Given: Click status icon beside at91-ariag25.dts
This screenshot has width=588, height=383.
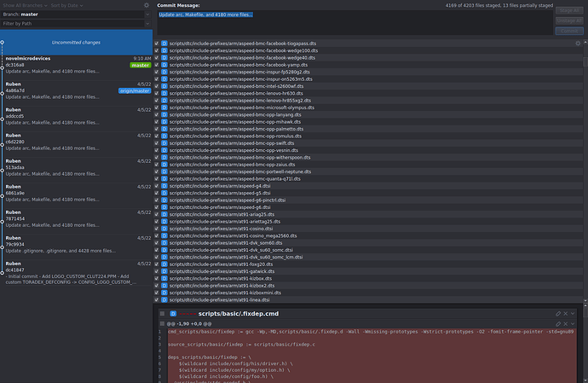Looking at the screenshot, I should [x=164, y=214].
